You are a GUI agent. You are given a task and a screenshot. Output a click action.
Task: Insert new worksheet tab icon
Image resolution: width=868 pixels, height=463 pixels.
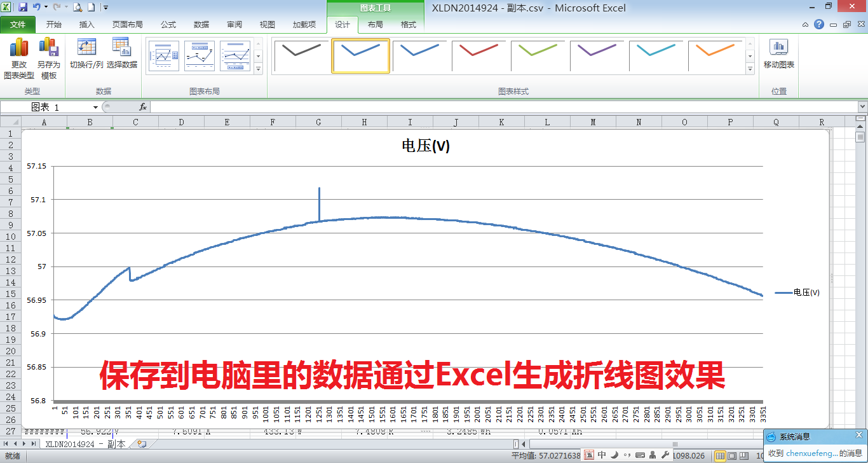[x=141, y=444]
